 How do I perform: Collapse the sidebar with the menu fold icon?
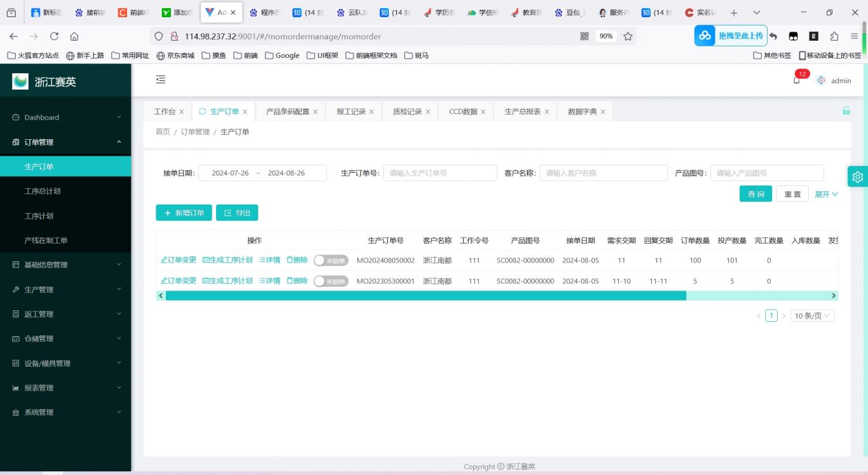coord(161,79)
